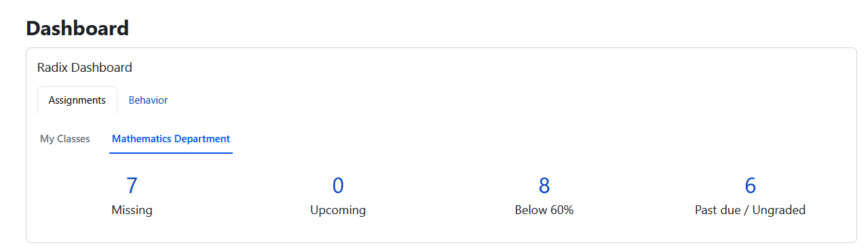Click the word "Ungraded" in last stat
868x250 pixels.
(778, 210)
